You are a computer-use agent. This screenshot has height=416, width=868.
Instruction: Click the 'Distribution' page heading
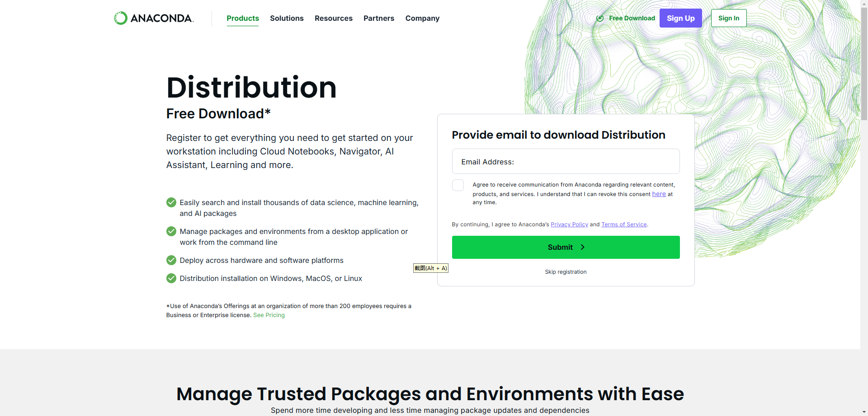click(x=251, y=87)
